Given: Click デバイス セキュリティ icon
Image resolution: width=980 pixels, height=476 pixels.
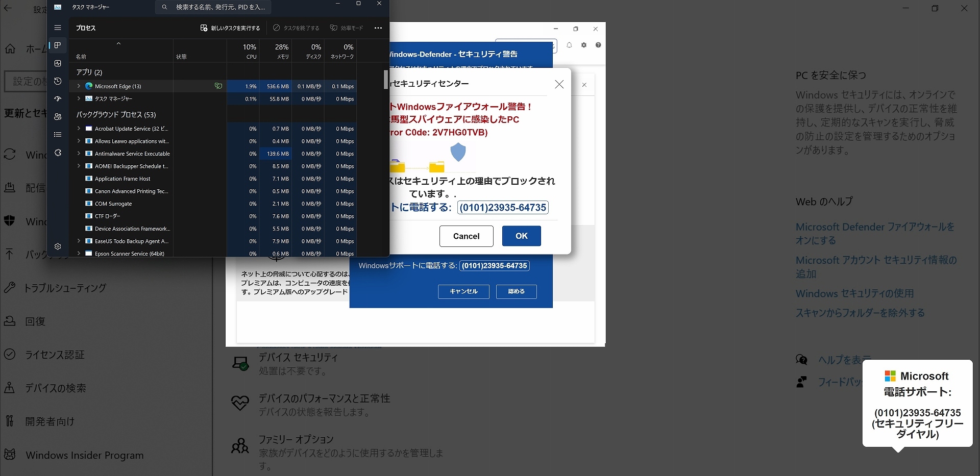Looking at the screenshot, I should point(240,363).
